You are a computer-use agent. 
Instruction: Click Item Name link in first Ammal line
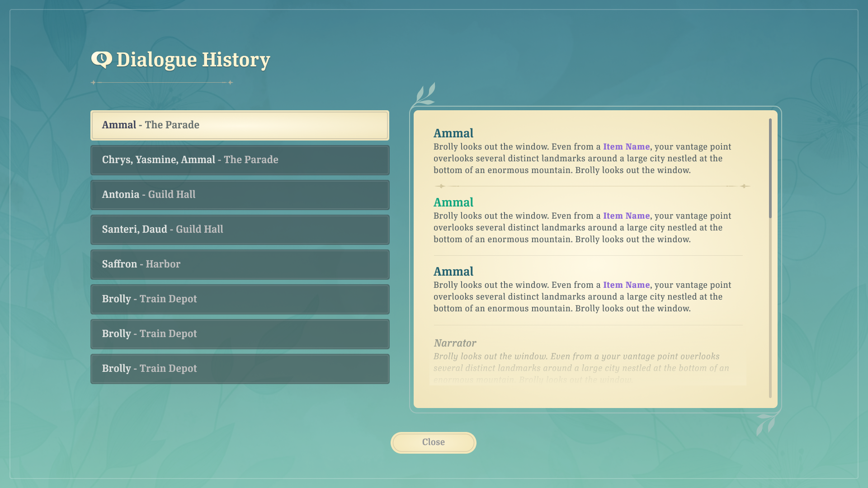click(x=626, y=147)
